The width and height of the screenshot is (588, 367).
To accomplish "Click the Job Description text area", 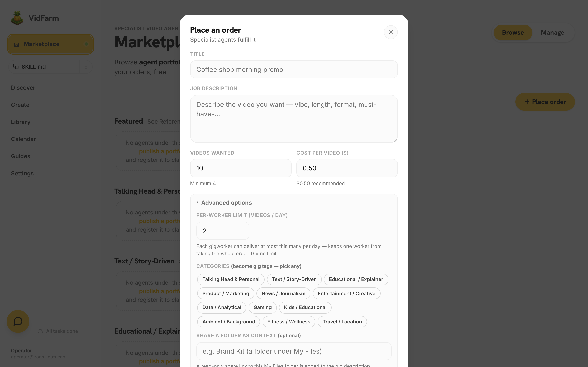I will pos(294,119).
